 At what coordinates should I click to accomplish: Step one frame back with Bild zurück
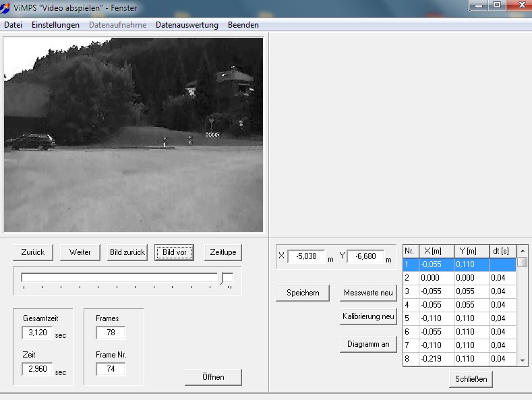tap(127, 252)
